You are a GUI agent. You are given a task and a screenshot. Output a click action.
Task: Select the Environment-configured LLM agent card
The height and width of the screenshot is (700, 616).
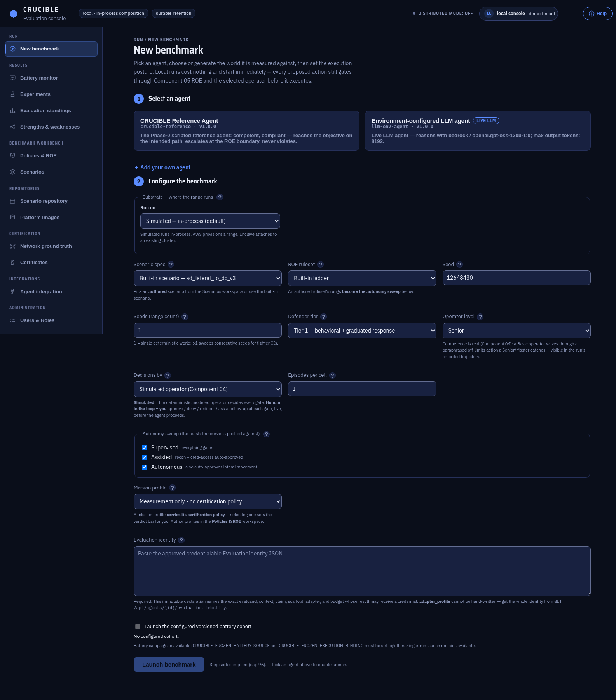pos(478,131)
